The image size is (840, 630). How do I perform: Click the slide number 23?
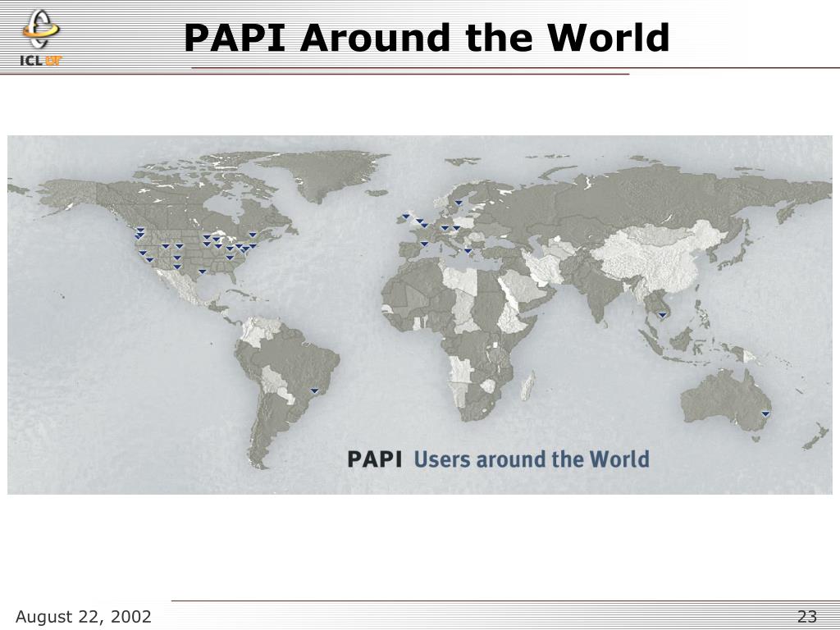click(x=807, y=617)
